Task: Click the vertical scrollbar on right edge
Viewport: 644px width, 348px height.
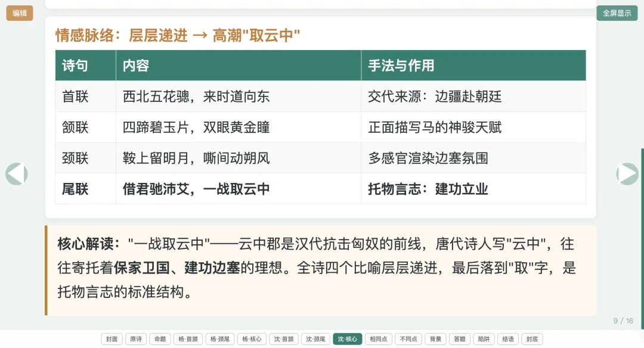Action: (x=642, y=238)
